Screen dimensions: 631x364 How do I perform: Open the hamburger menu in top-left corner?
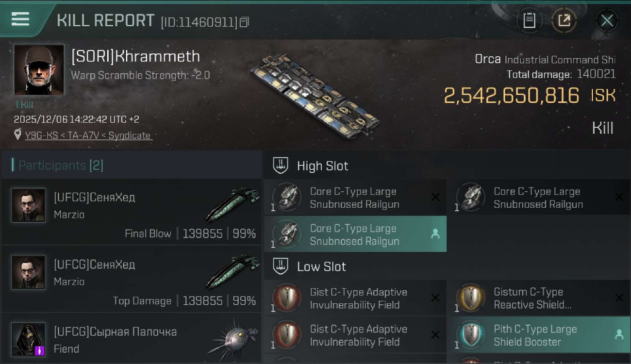20,19
